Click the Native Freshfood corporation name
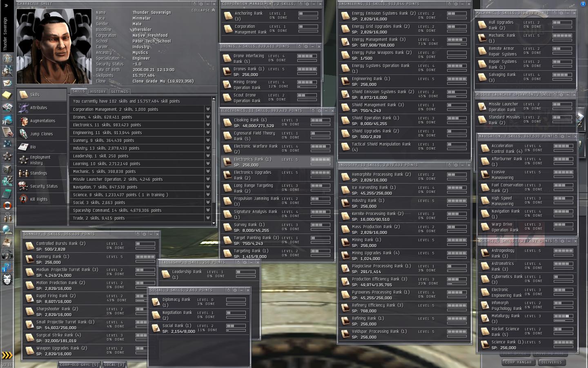 point(150,35)
